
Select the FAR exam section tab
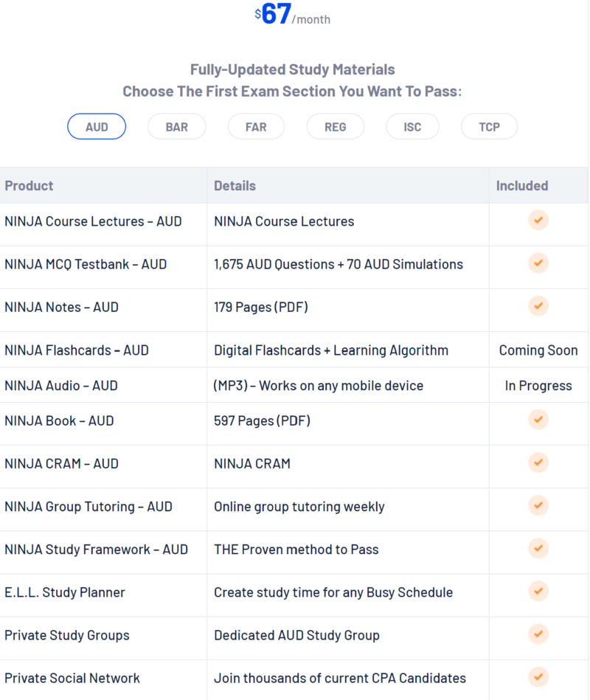pyautogui.click(x=256, y=127)
